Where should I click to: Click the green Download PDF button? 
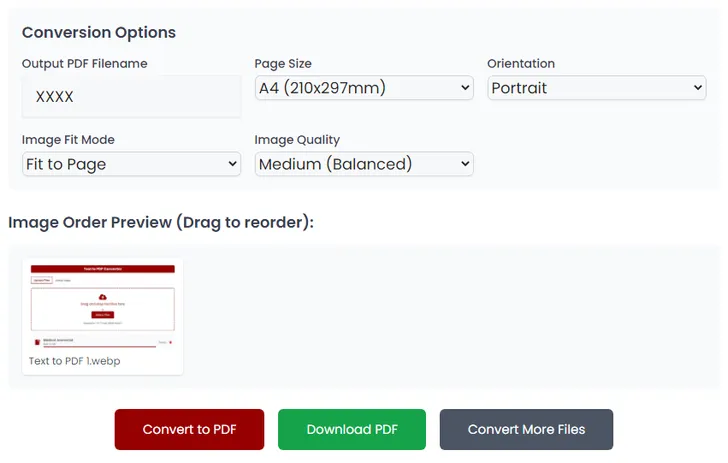[x=352, y=429]
